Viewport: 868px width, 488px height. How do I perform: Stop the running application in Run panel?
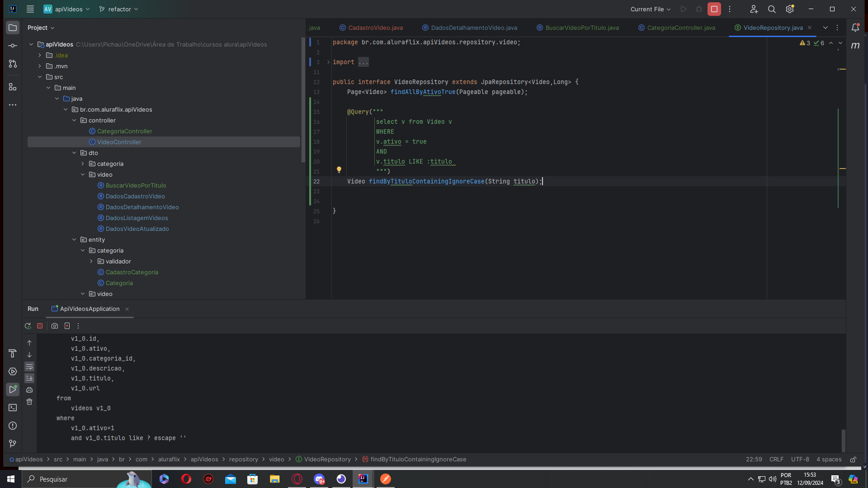[40, 326]
